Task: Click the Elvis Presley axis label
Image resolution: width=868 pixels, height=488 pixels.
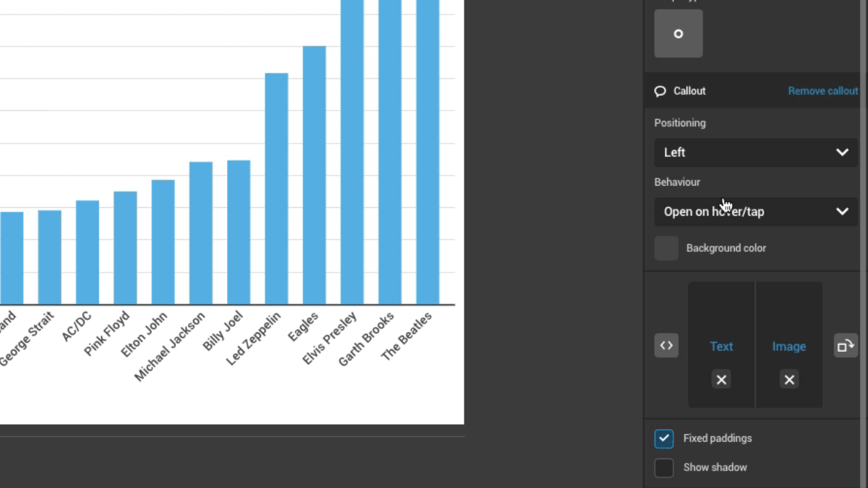Action: coord(330,338)
